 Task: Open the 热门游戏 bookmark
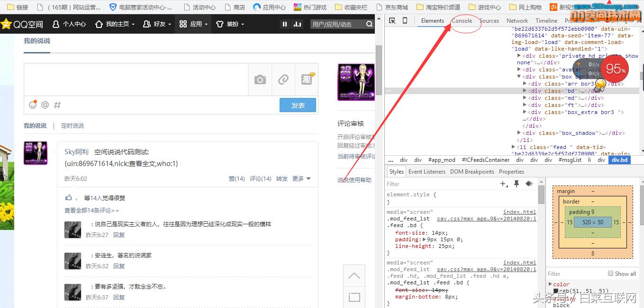[x=310, y=7]
